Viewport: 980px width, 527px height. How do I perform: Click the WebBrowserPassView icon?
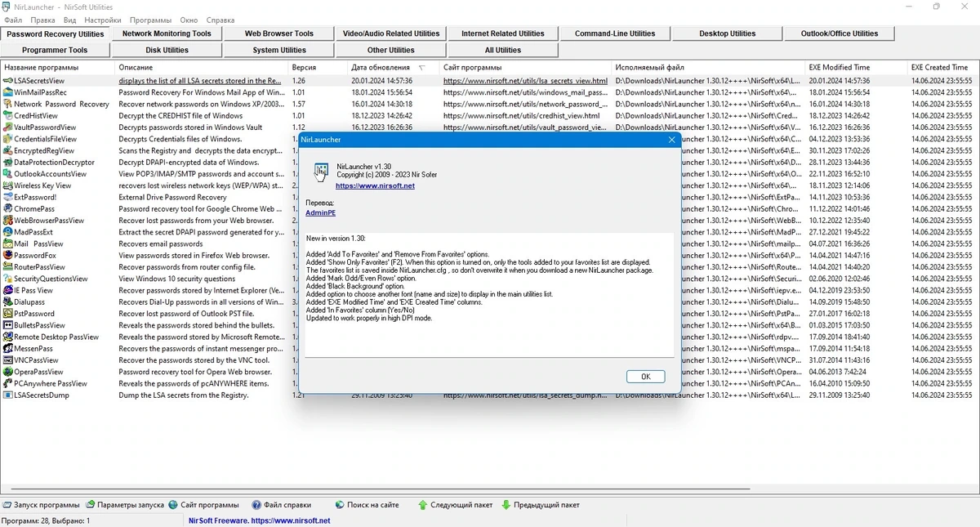(7, 221)
